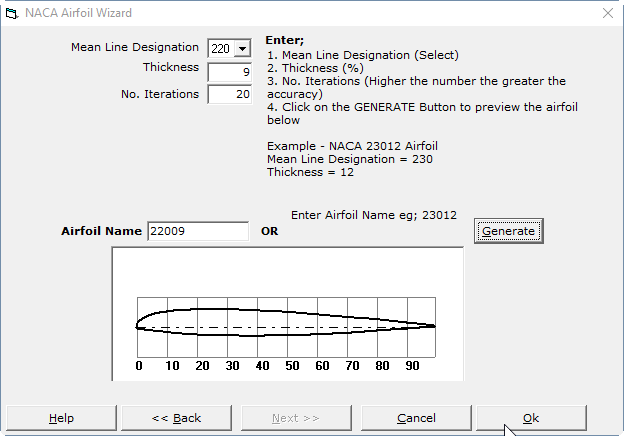Viewport: 624px width, 436px height.
Task: Click the 'Mean Line Designation' label
Action: tap(135, 47)
